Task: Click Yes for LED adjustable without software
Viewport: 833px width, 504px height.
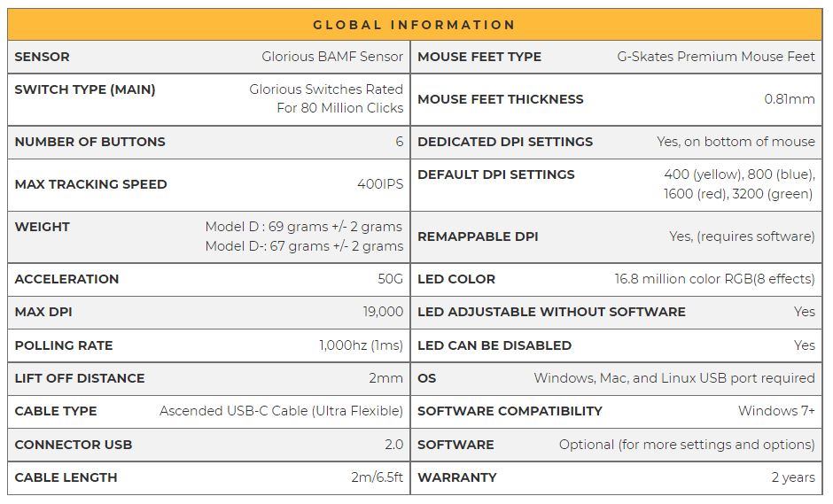Action: coord(805,313)
